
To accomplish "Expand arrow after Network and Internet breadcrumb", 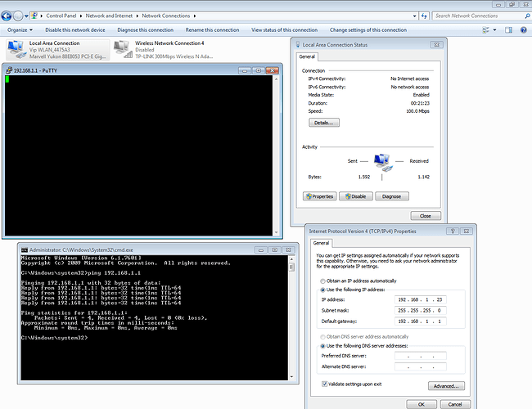I will click(138, 16).
